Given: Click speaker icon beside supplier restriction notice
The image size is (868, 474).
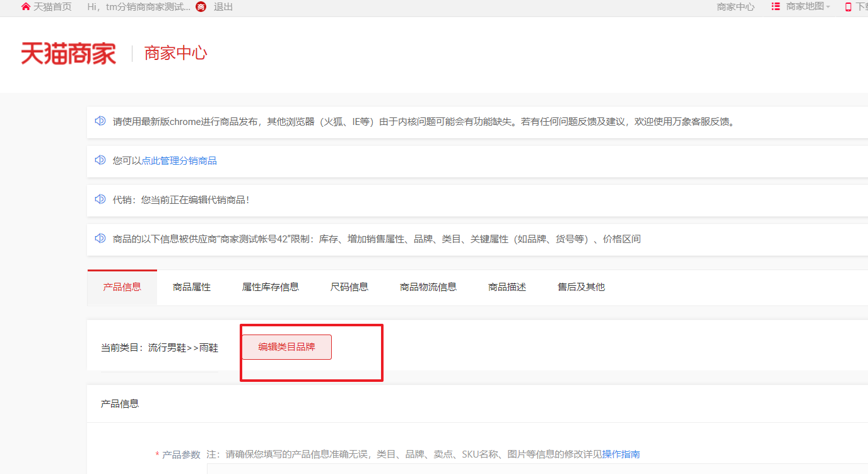Looking at the screenshot, I should tap(100, 239).
